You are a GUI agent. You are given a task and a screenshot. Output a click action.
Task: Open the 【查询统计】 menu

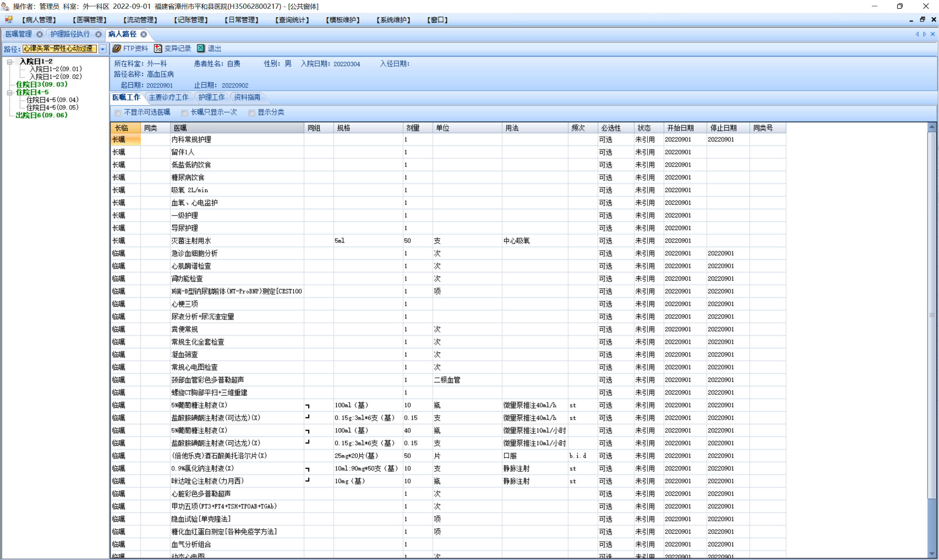(x=292, y=20)
